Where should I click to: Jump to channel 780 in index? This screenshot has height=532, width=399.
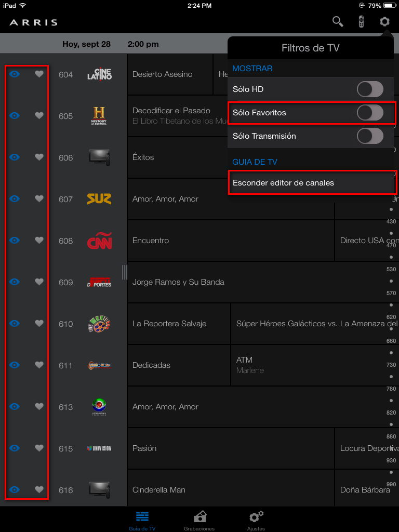coord(391,389)
